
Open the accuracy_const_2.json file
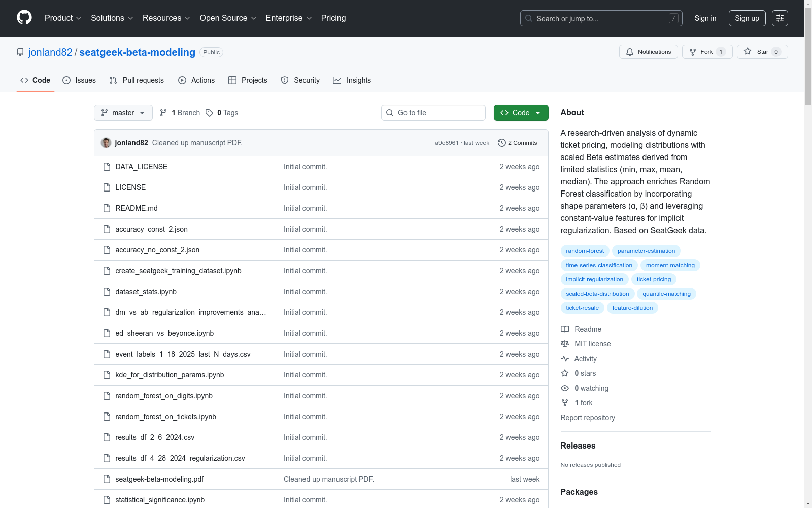point(151,229)
